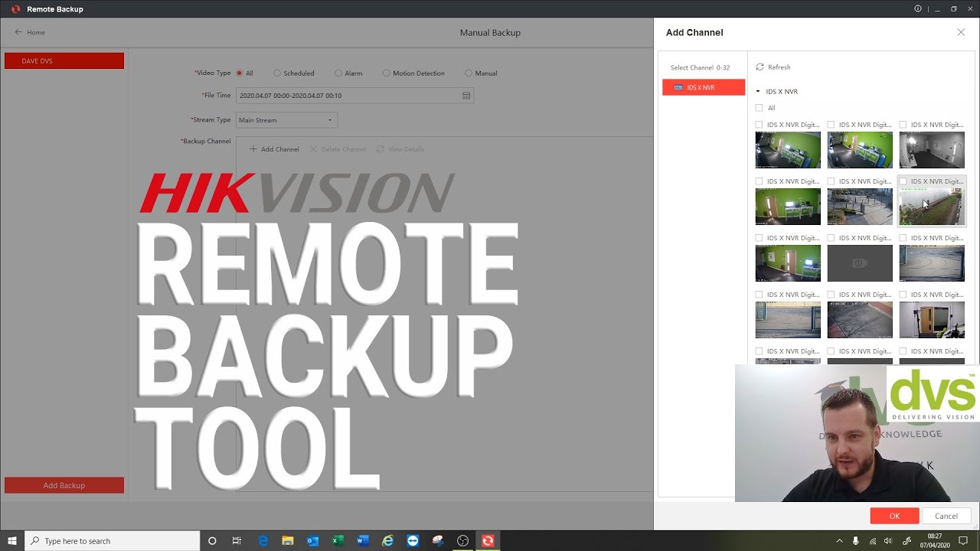
Task: Cancel the Add Channel dialog
Action: pyautogui.click(x=946, y=516)
